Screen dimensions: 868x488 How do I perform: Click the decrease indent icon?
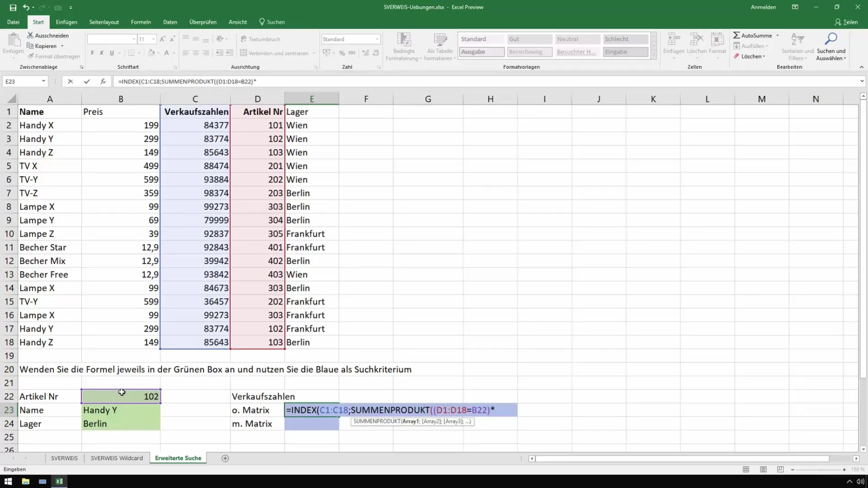pos(220,53)
